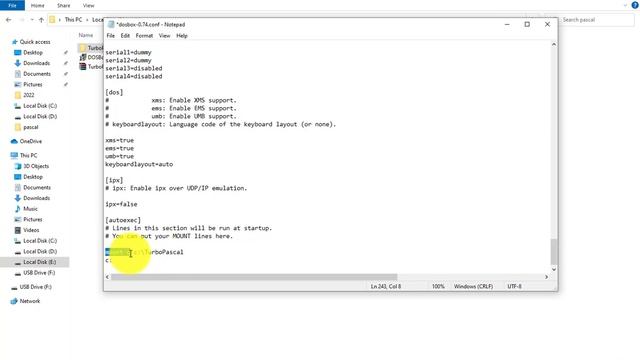Image resolution: width=640 pixels, height=360 pixels.
Task: Open Desktop under Quick access
Action: click(x=33, y=53)
